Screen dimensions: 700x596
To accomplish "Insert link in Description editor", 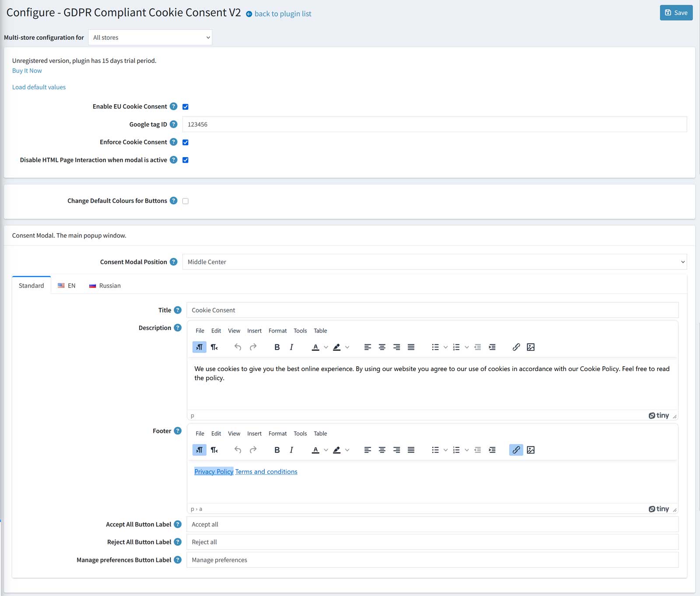I will [x=516, y=347].
